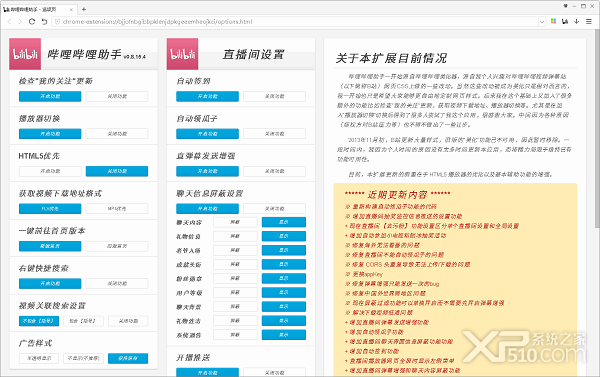The height and width of the screenshot is (377, 600).
Task: Show 礼物信息 with 显示 button
Action: pos(284,236)
